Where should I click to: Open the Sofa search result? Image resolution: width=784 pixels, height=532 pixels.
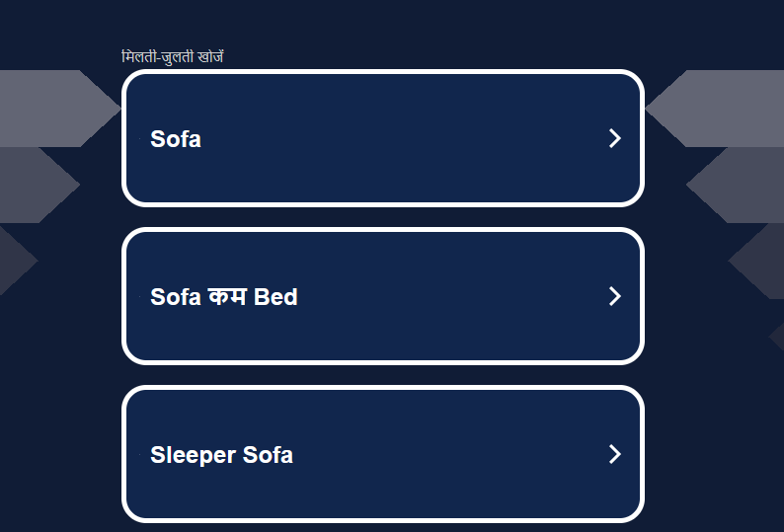click(176, 139)
